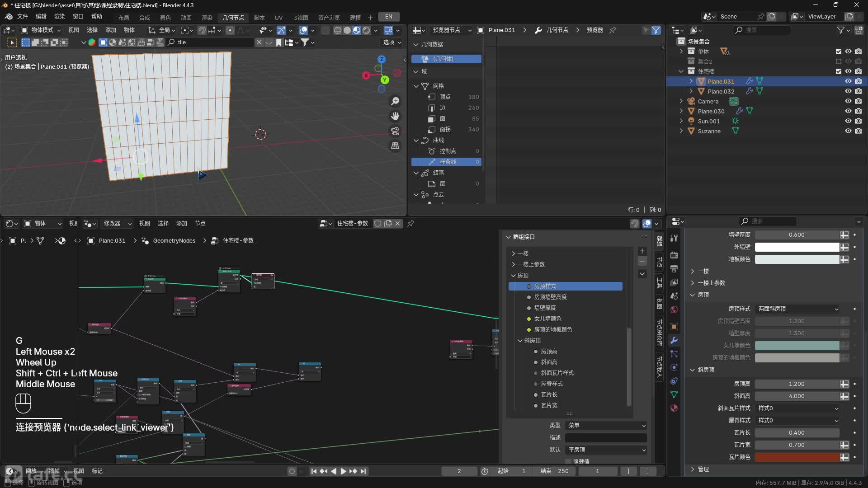Open the 渲染 menu in the top bar
Screen dimensions: 868x488
60,17
